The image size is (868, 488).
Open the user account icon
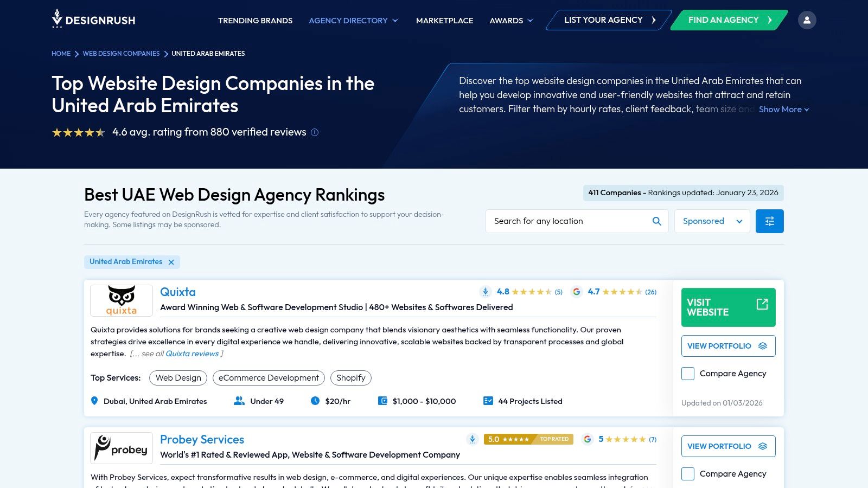click(807, 20)
